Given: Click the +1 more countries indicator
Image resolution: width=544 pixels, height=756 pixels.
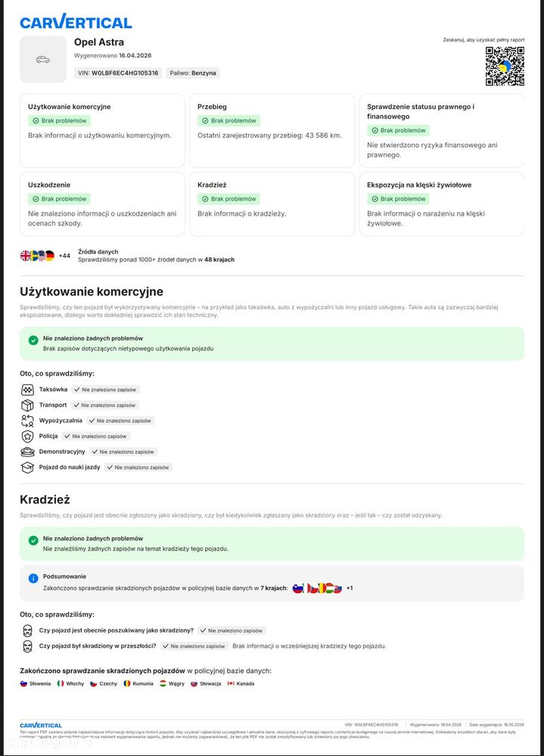Looking at the screenshot, I should [350, 588].
